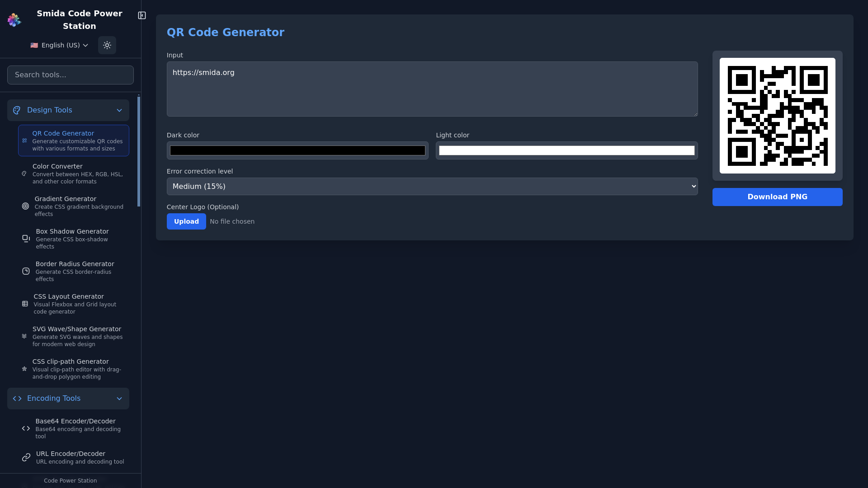This screenshot has width=868, height=488.
Task: Click the CSS clip-path Generator icon
Action: pyautogui.click(x=24, y=369)
